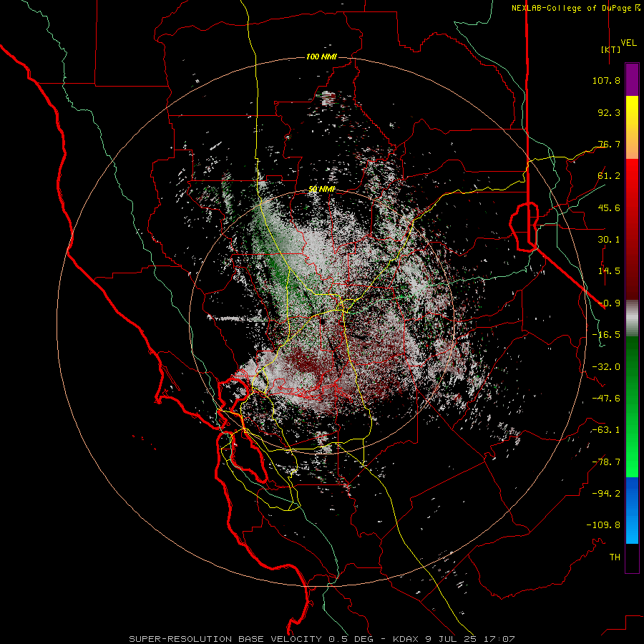The height and width of the screenshot is (644, 644).
Task: Click the 107.8 velocity scale value
Action: [x=606, y=80]
